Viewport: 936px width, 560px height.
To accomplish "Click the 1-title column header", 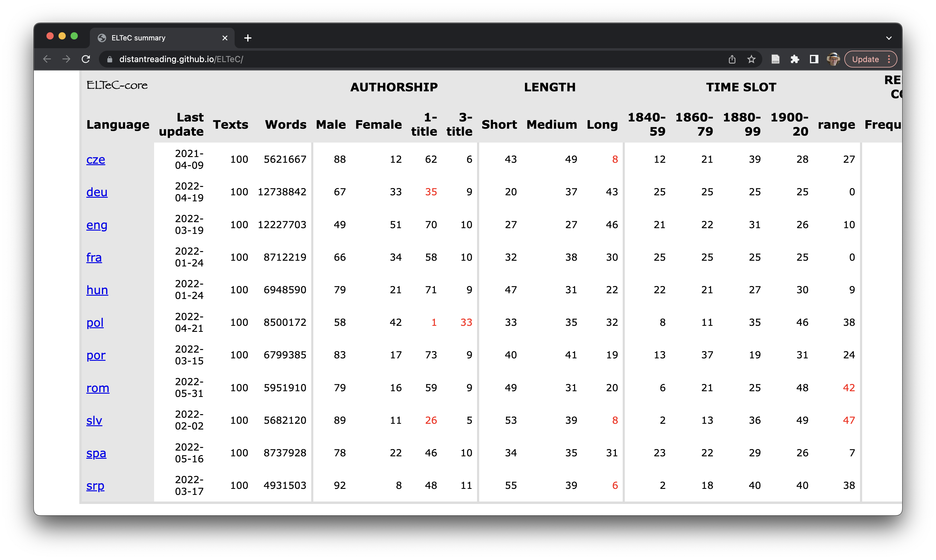I will coord(424,124).
